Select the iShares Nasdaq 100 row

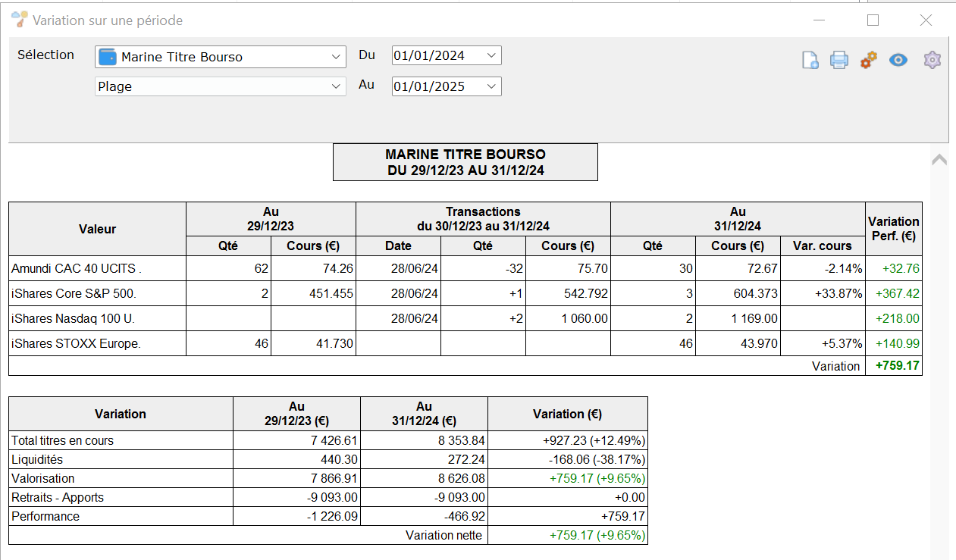(x=465, y=318)
